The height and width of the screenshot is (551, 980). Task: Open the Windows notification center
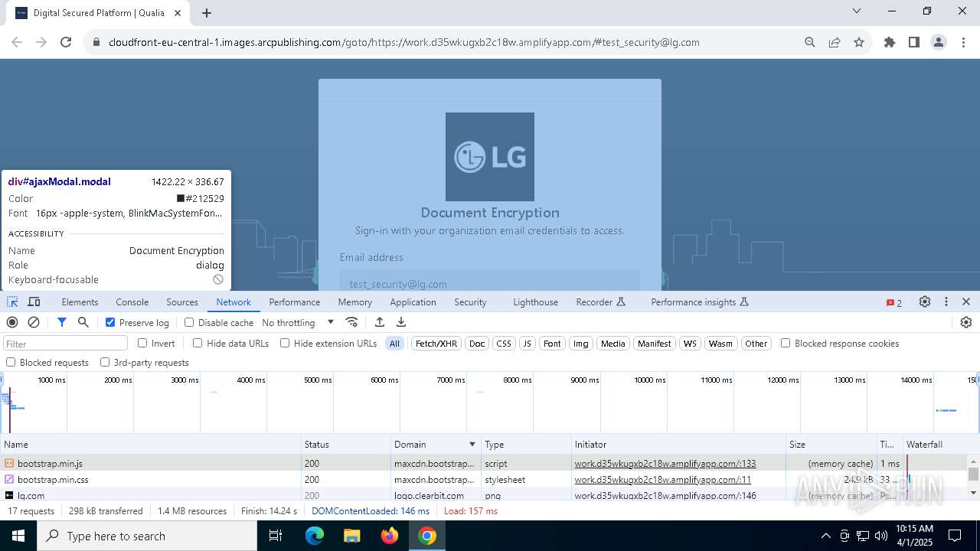pyautogui.click(x=955, y=536)
